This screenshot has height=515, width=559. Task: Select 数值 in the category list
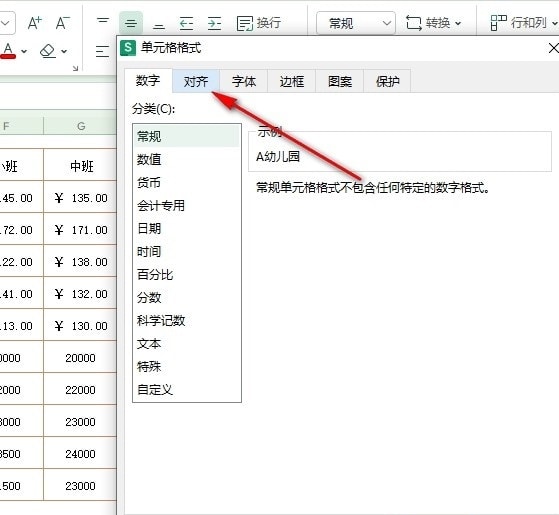[x=187, y=159]
